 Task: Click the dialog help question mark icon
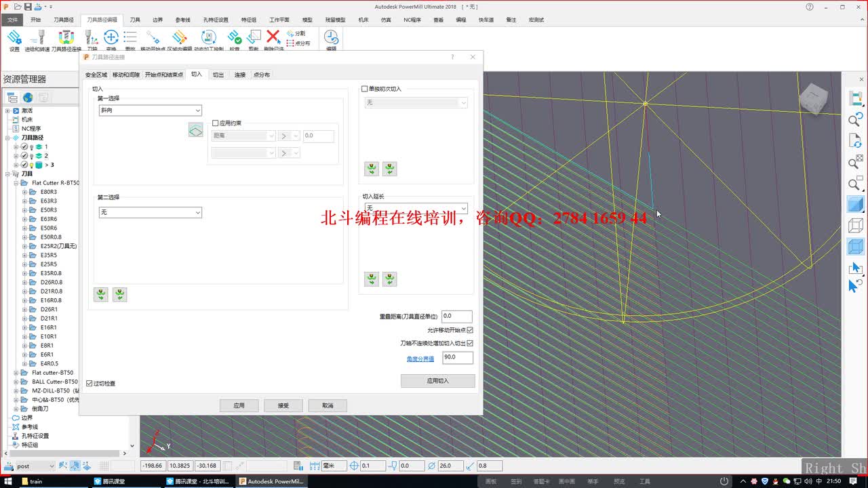(x=452, y=57)
